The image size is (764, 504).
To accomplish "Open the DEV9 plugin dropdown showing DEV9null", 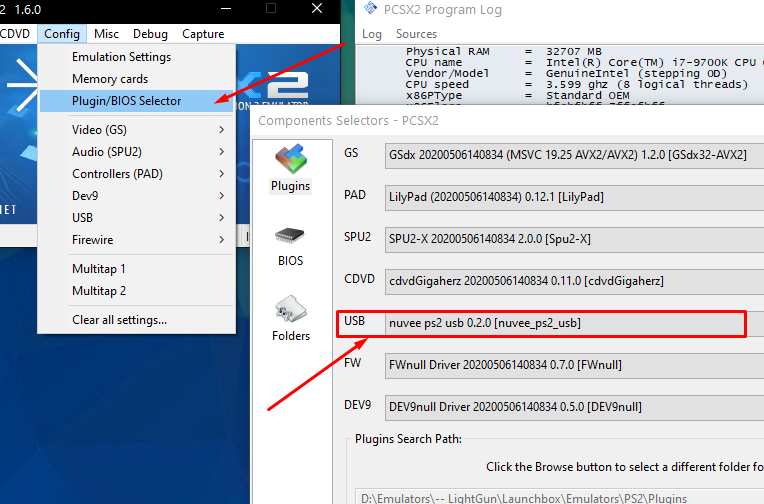I will click(x=574, y=407).
